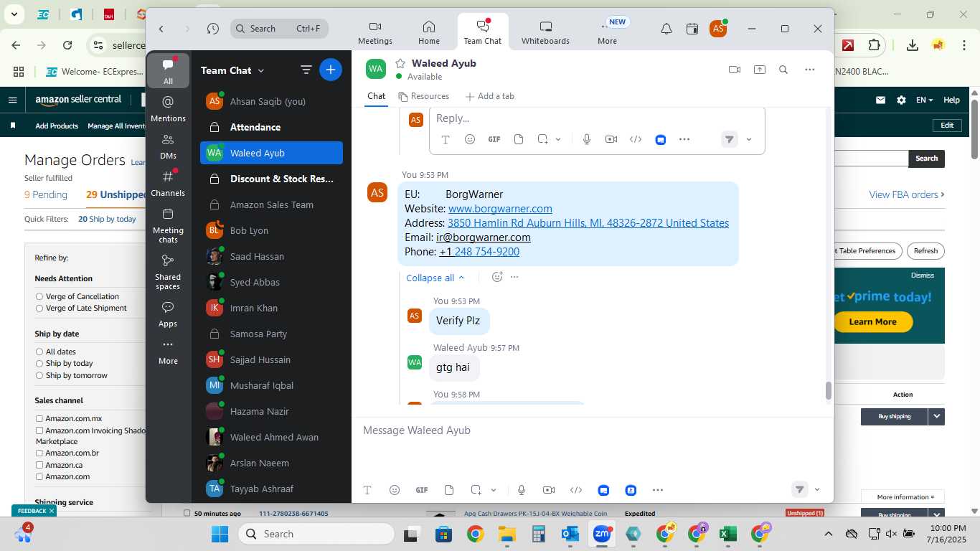This screenshot has width=980, height=551.
Task: Expand send options arrow in bottom composer
Action: pyautogui.click(x=817, y=489)
